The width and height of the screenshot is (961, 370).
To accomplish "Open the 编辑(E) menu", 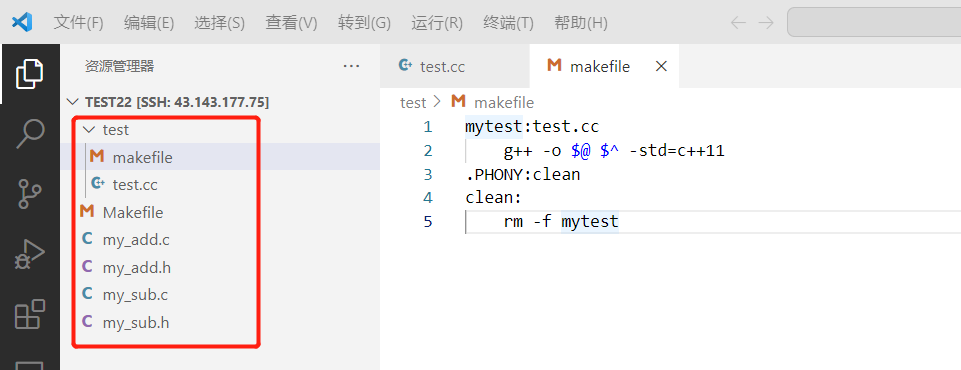I will (x=149, y=23).
